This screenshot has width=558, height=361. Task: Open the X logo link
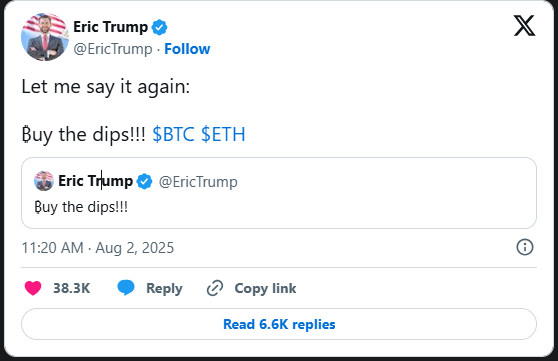[524, 26]
